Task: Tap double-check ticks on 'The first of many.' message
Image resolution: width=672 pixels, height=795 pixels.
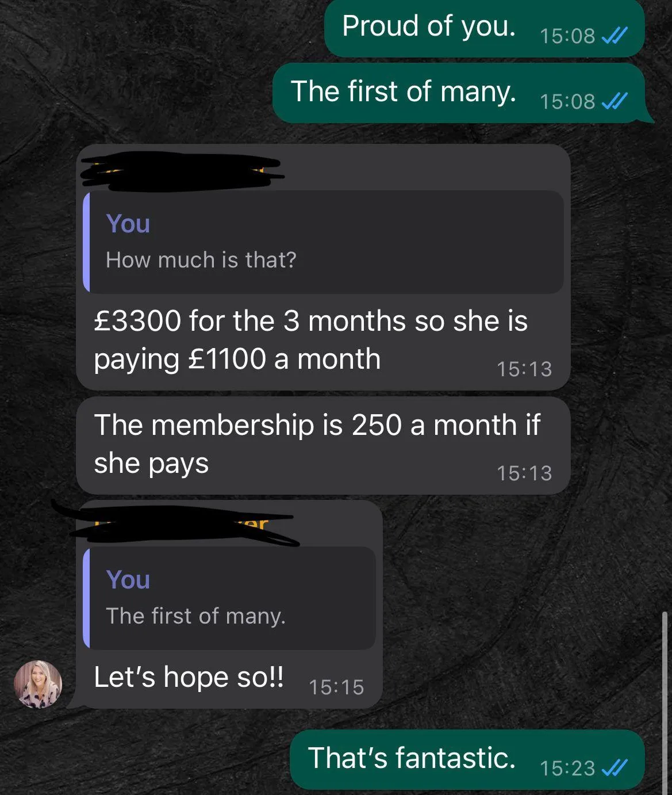Action: click(614, 101)
